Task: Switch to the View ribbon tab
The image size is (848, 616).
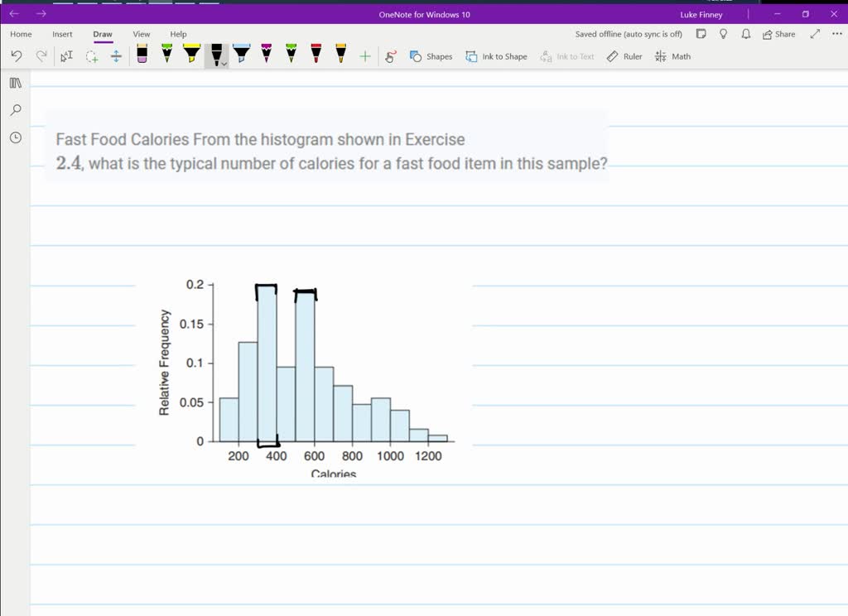Action: [141, 34]
